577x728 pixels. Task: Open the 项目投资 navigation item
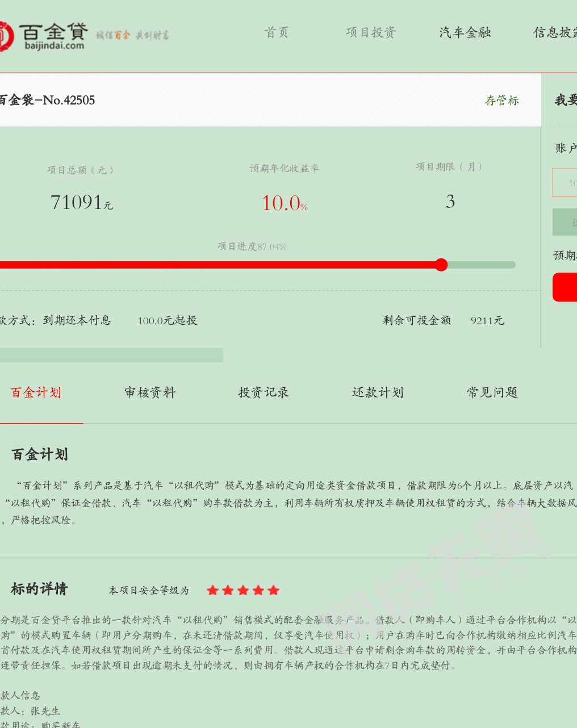pyautogui.click(x=371, y=32)
